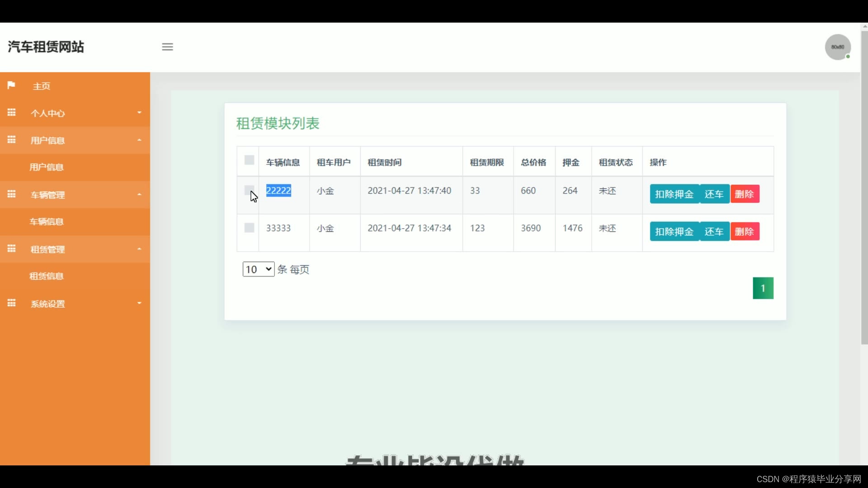Viewport: 868px width, 488px height.
Task: Click page number 1 pagination button
Action: tap(763, 288)
